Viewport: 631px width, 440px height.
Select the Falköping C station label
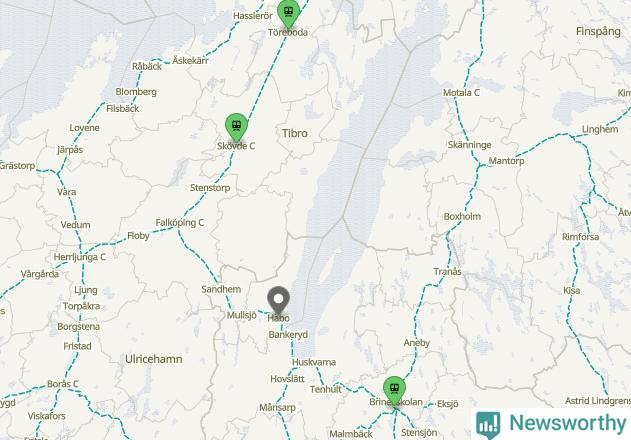[179, 223]
